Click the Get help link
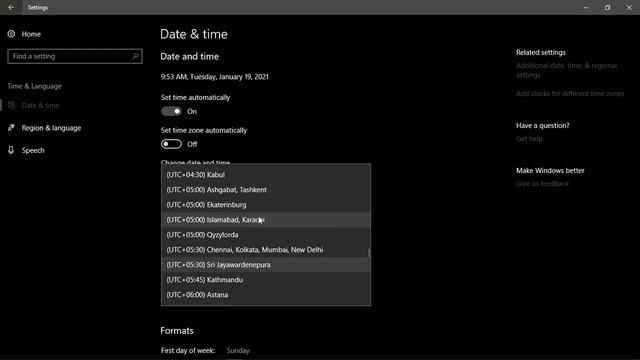This screenshot has height=360, width=640. (529, 139)
